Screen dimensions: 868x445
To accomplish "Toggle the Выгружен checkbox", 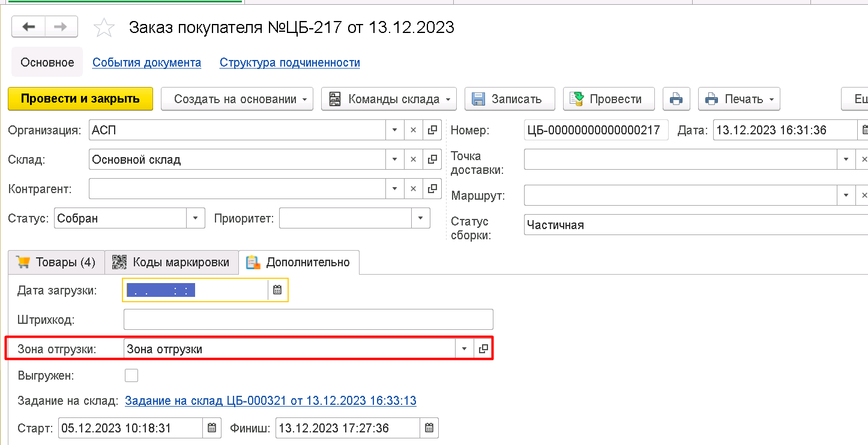I will 131,375.
